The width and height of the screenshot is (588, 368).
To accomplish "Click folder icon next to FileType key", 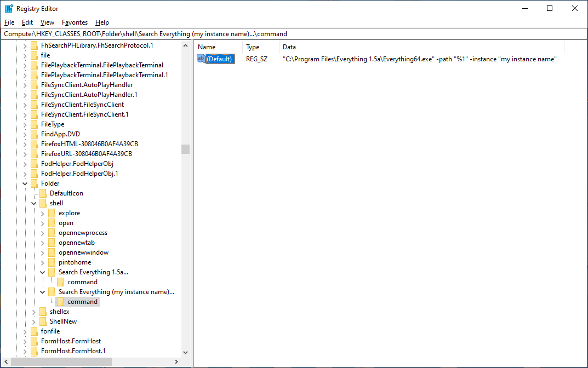I will pyautogui.click(x=34, y=124).
